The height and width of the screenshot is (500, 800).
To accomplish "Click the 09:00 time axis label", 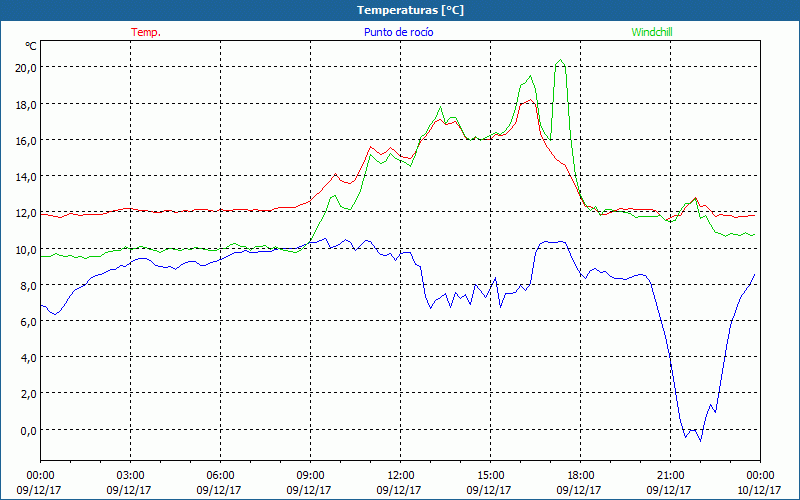I will tap(310, 475).
